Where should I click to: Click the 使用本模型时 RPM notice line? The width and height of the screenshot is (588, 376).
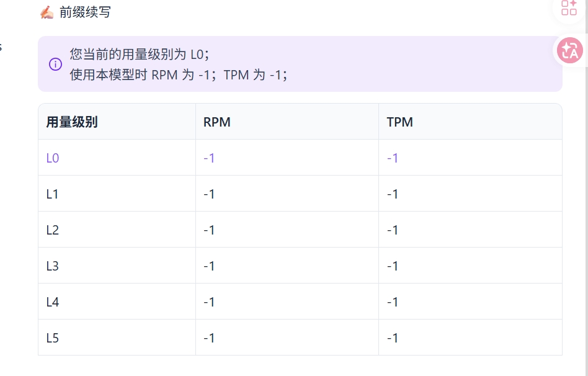[x=179, y=74]
